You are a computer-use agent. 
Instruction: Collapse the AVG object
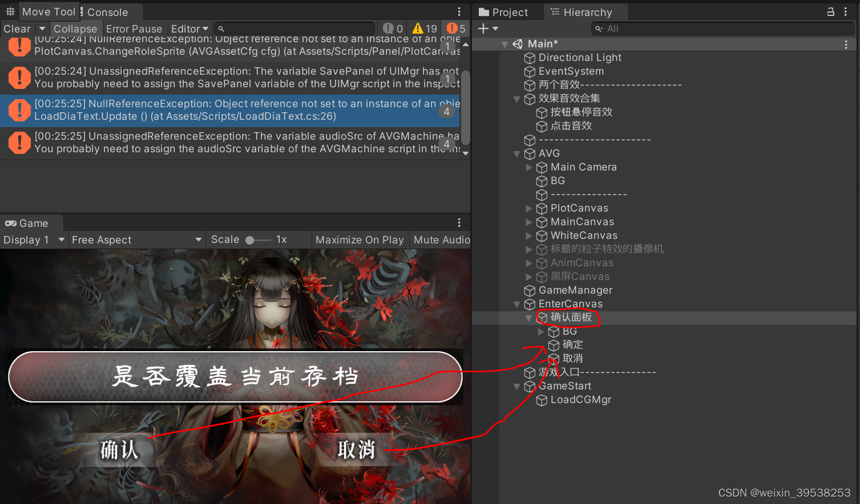[516, 154]
